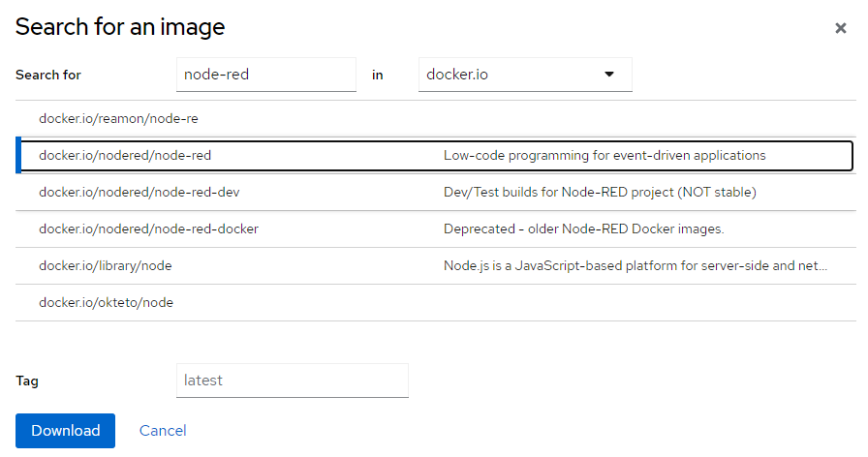Close the Search for an image dialog
This screenshot has width=868, height=457.
(840, 28)
